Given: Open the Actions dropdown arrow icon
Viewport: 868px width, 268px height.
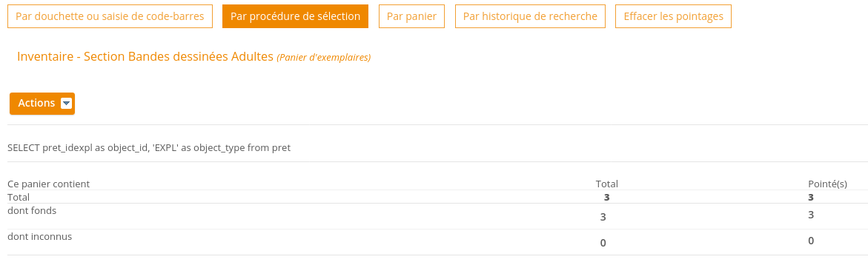Looking at the screenshot, I should tap(67, 104).
